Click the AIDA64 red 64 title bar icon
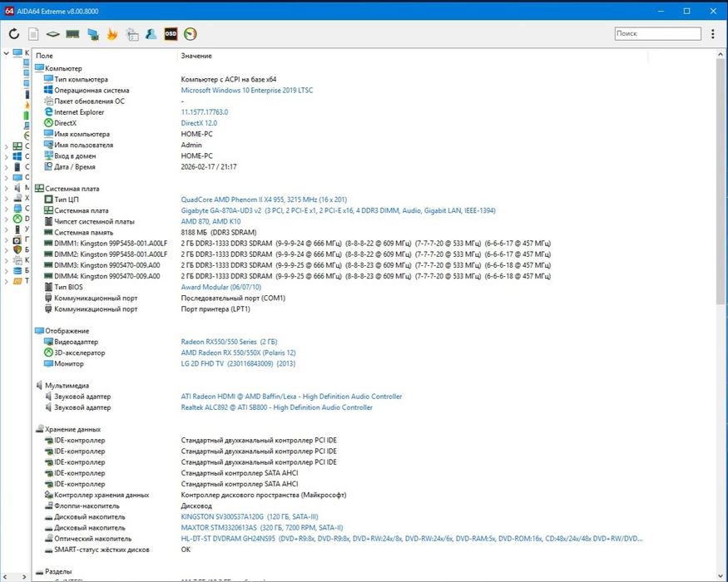 9,11
